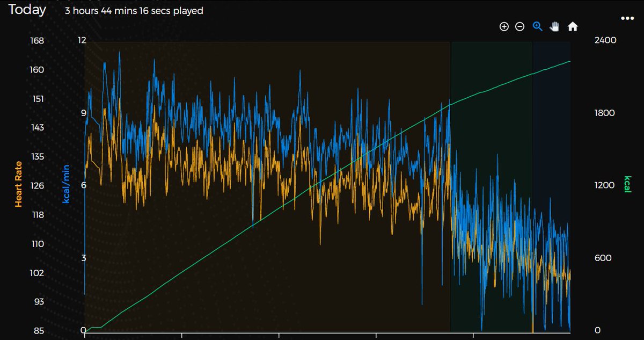644x340 pixels.
Task: Click the 135 heart rate axis value
Action: [x=38, y=157]
